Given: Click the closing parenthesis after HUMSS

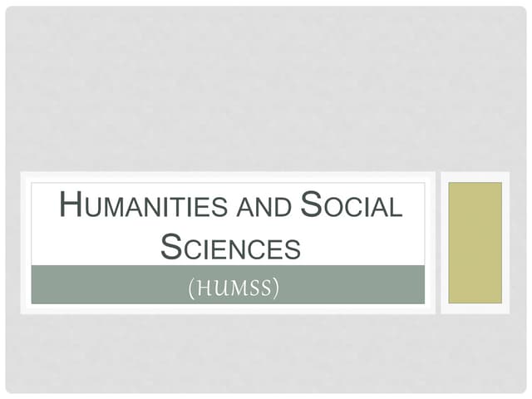Looking at the screenshot, I should pos(274,288).
